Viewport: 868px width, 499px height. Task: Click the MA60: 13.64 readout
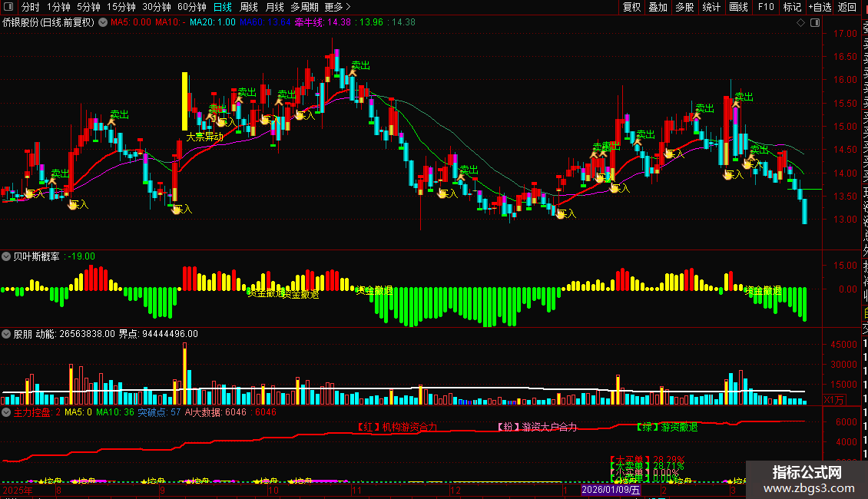tap(265, 22)
